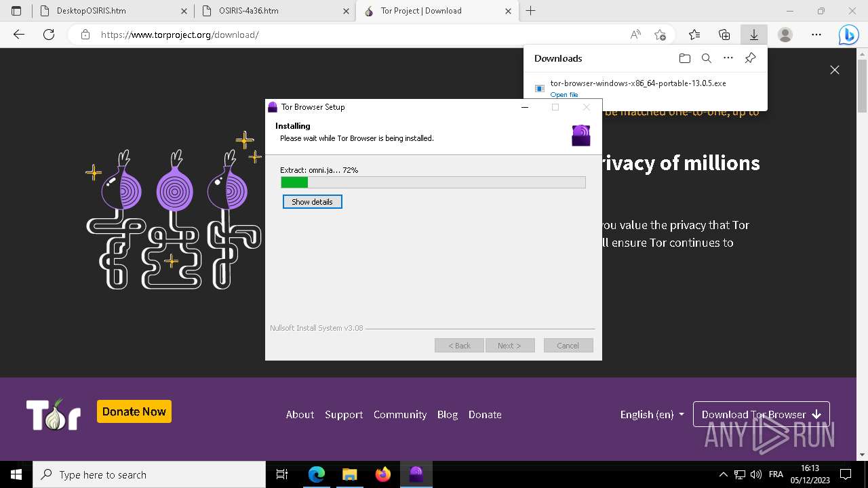Toggle the Downloads toolbar button
This screenshot has height=488, width=868.
[753, 35]
